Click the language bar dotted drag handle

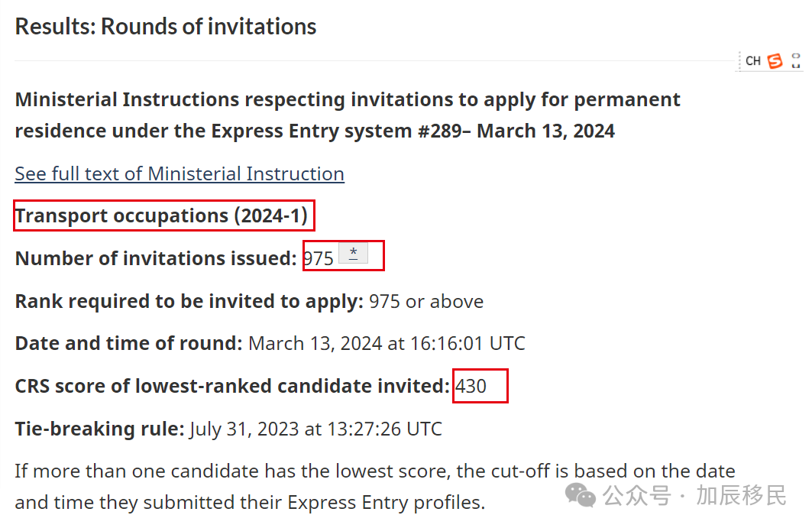[740, 61]
